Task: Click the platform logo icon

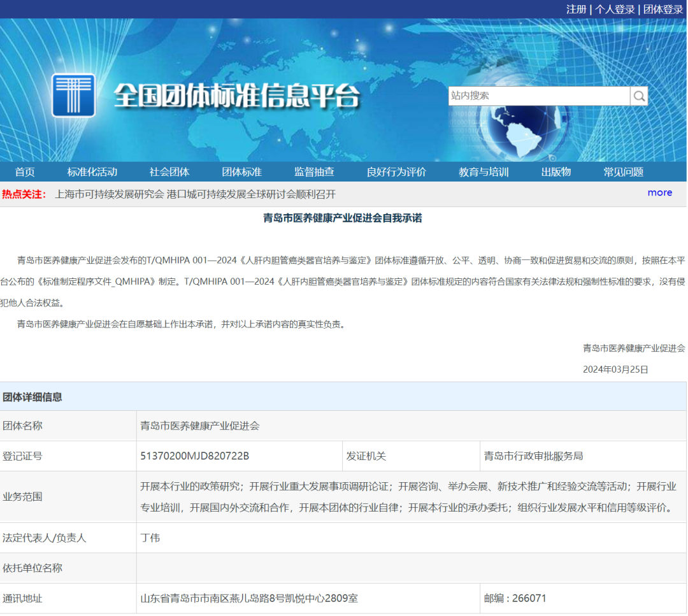Action: [73, 95]
